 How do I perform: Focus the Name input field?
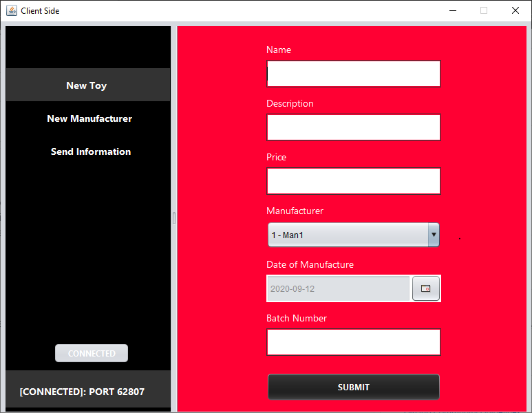[x=354, y=74]
